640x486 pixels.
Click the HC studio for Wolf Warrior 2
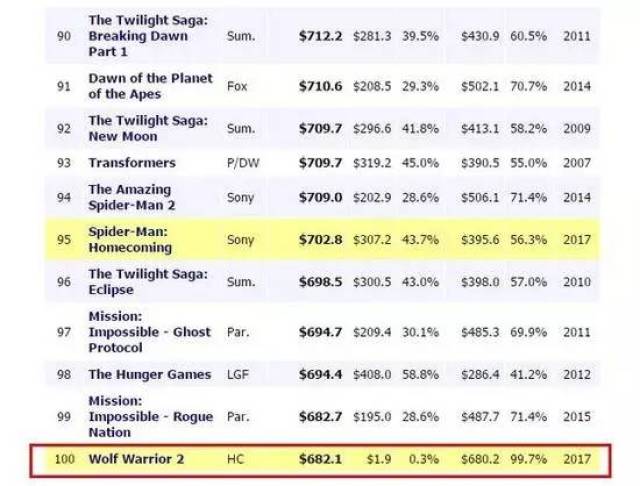235,459
